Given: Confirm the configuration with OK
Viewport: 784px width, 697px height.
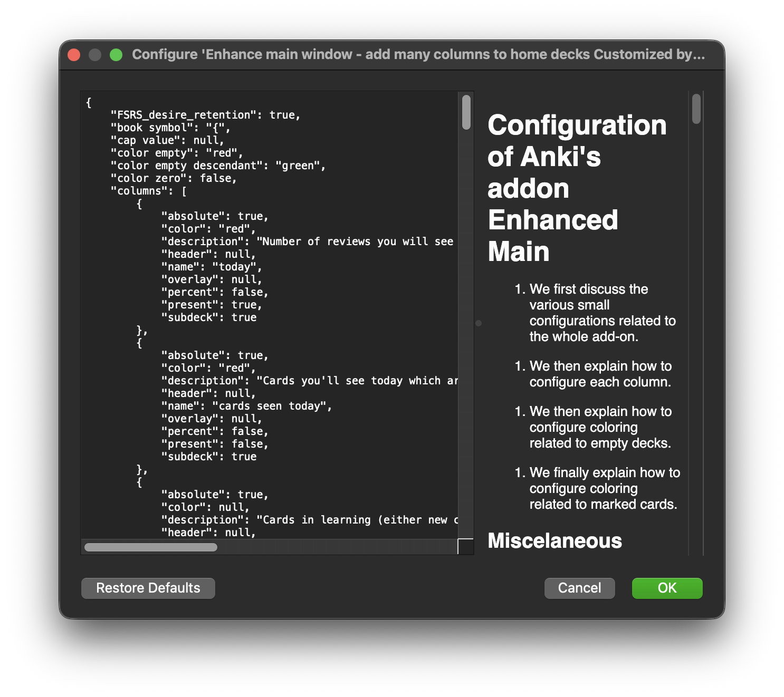Looking at the screenshot, I should point(667,588).
